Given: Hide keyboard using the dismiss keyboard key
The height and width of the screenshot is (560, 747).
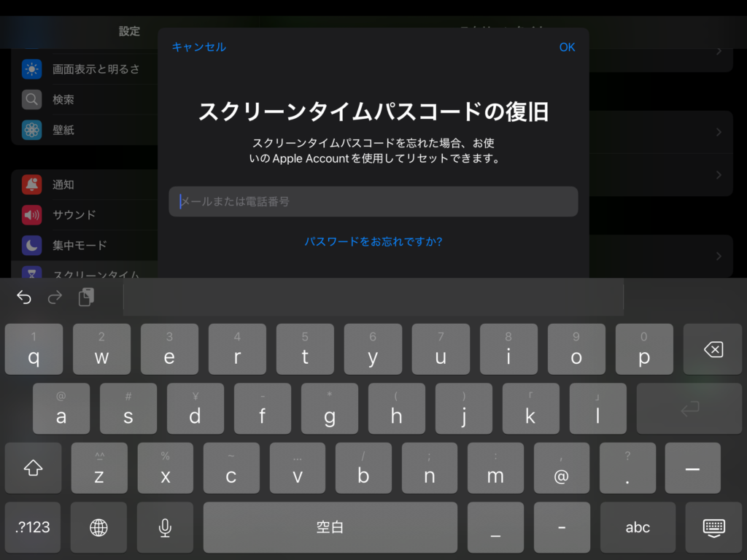Looking at the screenshot, I should pyautogui.click(x=713, y=527).
